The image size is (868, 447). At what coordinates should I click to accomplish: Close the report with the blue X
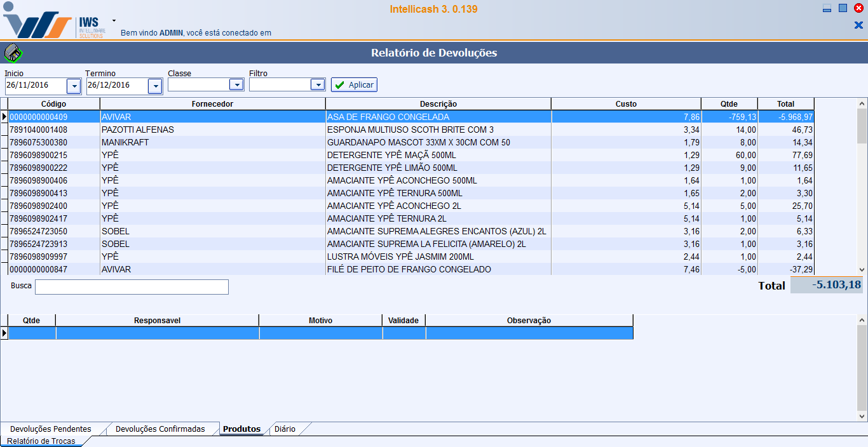coord(858,25)
